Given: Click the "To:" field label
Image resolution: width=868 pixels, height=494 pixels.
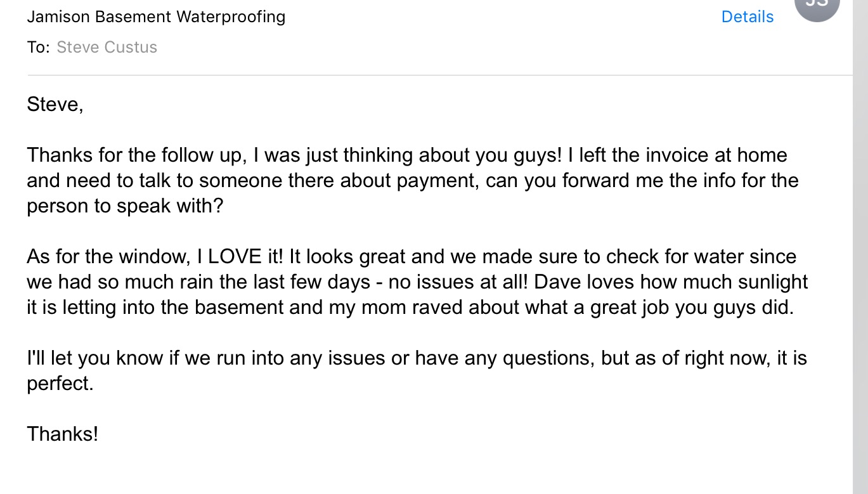Looking at the screenshot, I should pos(38,48).
